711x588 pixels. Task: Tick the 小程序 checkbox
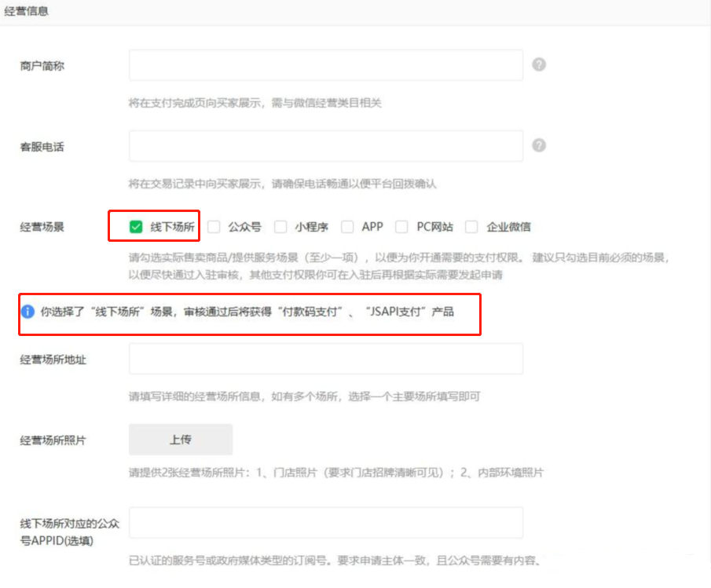(x=280, y=227)
